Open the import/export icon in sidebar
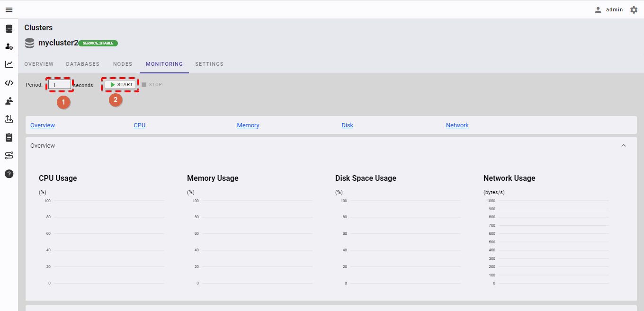Image resolution: width=644 pixels, height=311 pixels. click(9, 119)
